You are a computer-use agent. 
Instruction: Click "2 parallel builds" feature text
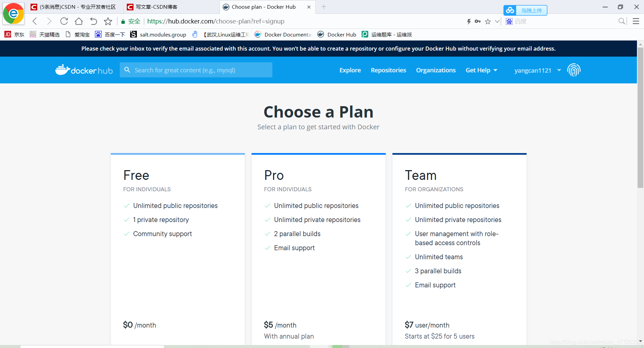297,234
